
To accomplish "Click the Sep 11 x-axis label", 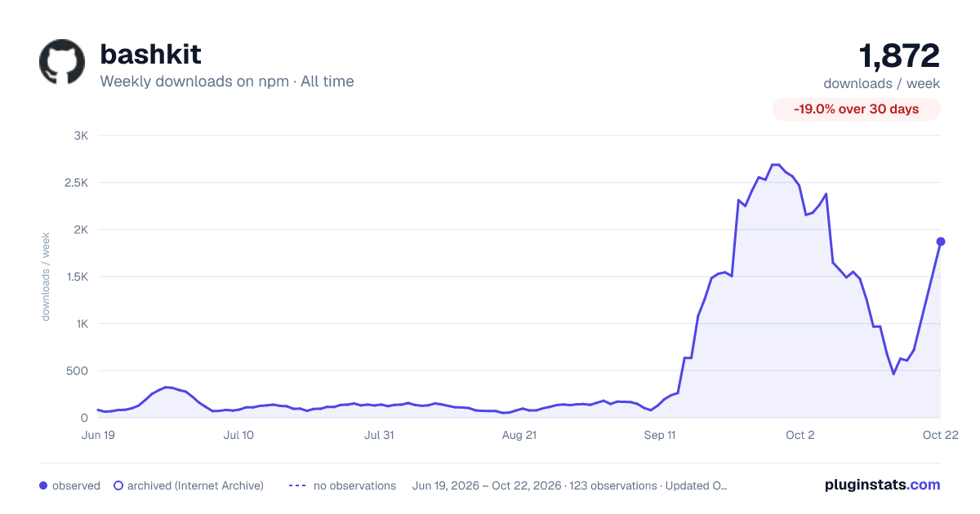I will tap(660, 435).
